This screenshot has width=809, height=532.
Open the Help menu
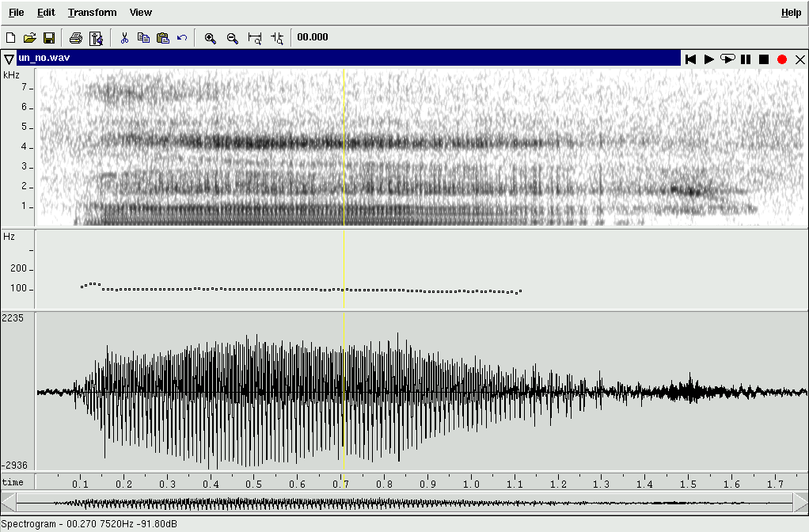point(791,13)
